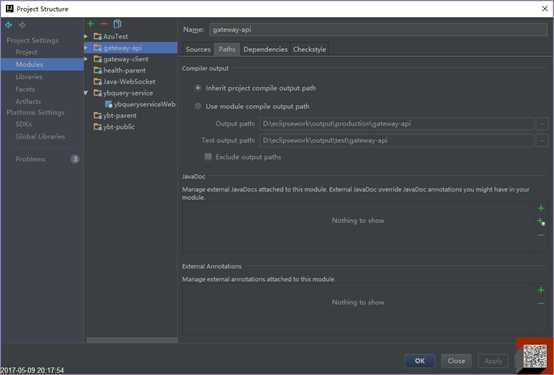
Task: Click the Close button
Action: 456,361
